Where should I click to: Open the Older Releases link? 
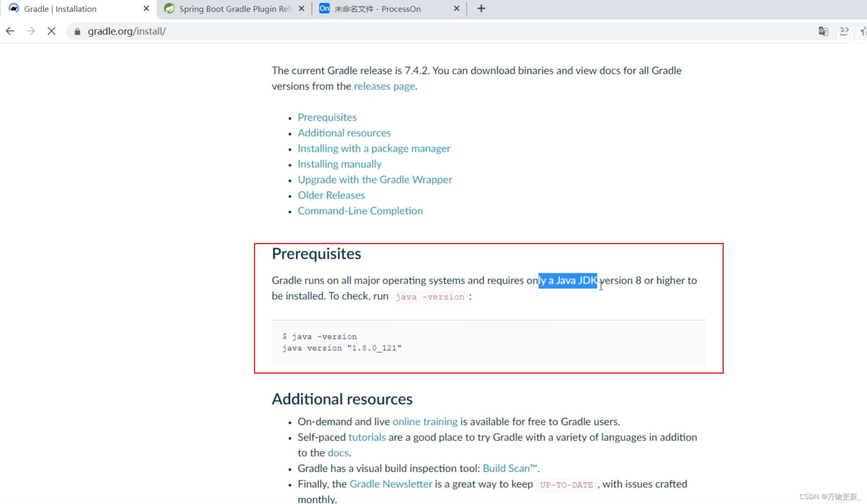331,195
